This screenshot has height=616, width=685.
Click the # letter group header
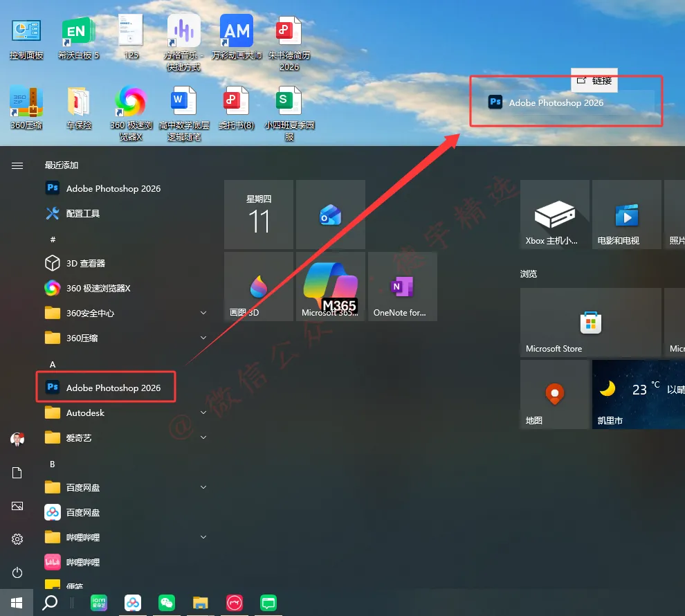pos(53,239)
